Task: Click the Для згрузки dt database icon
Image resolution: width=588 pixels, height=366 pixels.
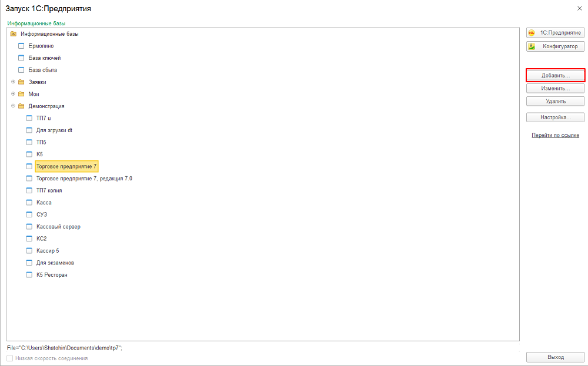Action: click(x=29, y=130)
